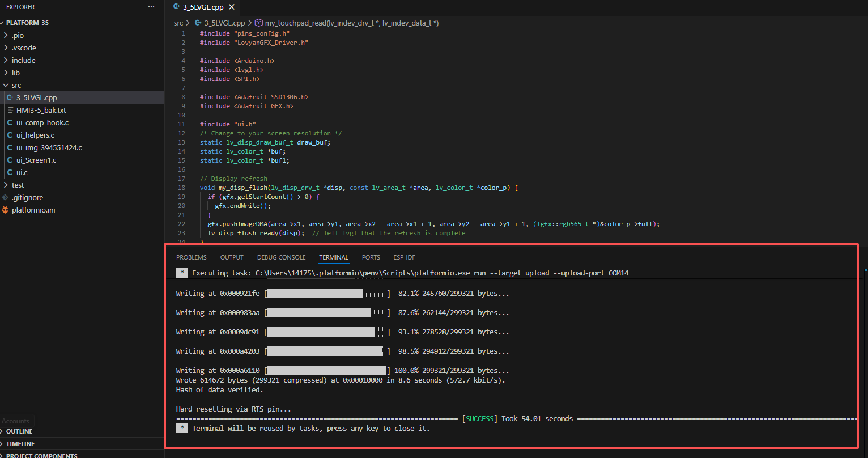Collapse the PLATFORM_35 project root
Image resolution: width=868 pixels, height=458 pixels.
pyautogui.click(x=27, y=23)
